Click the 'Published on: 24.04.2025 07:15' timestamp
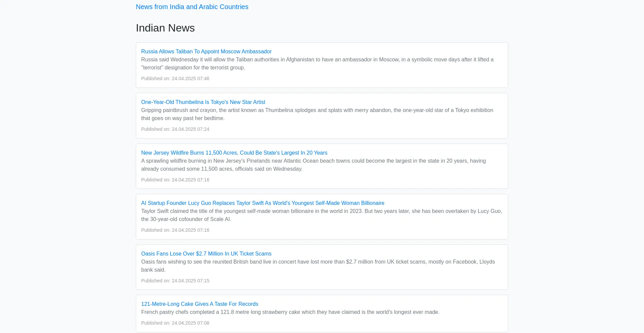Screen dimensions: 644x333 (175, 281)
